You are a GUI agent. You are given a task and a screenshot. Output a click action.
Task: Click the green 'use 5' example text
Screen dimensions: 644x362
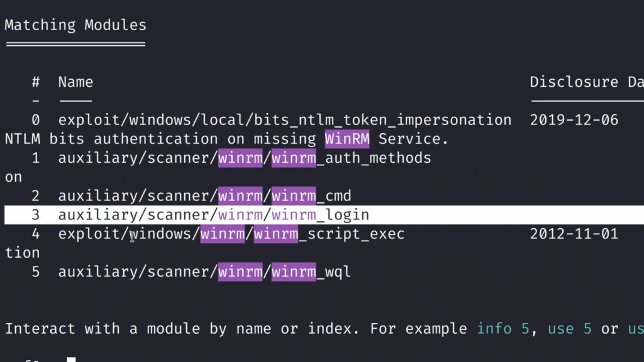(569, 329)
